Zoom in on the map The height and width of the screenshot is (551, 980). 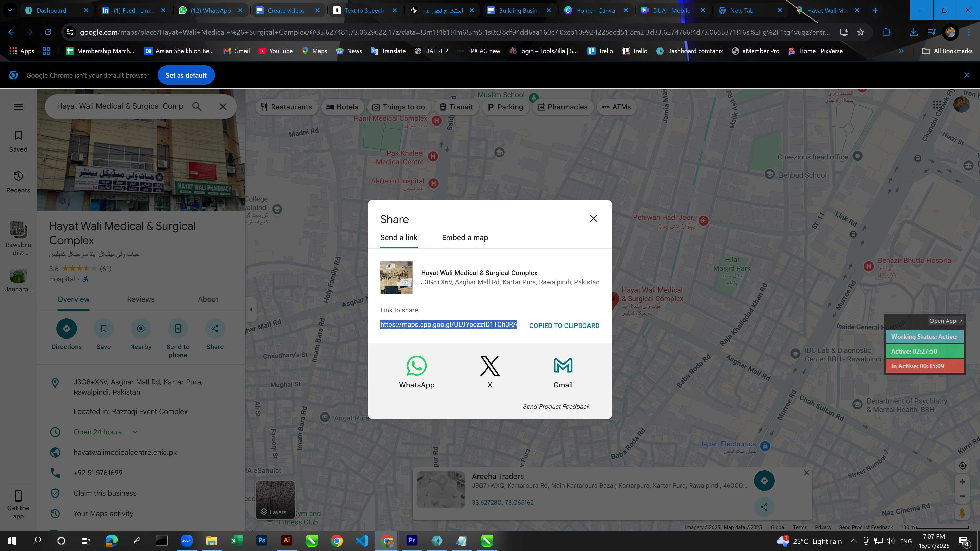coord(962,482)
